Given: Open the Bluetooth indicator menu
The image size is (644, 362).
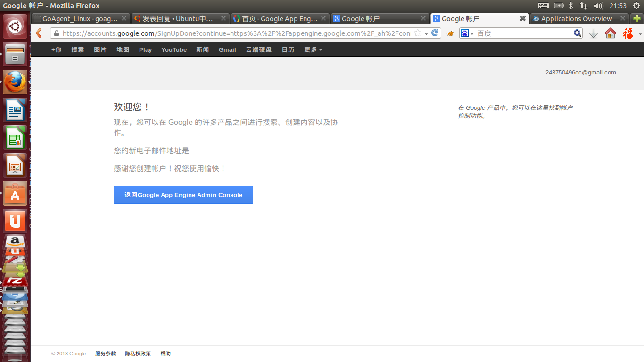Looking at the screenshot, I should click(571, 6).
